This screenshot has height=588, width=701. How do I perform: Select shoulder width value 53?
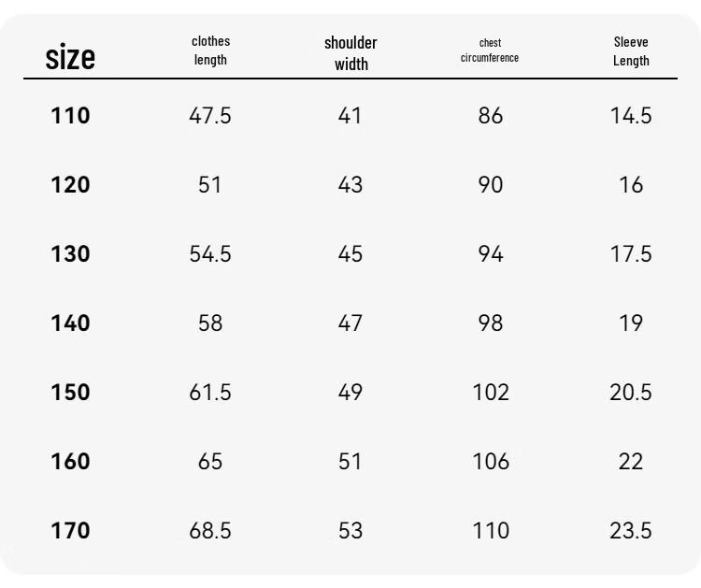tap(350, 530)
